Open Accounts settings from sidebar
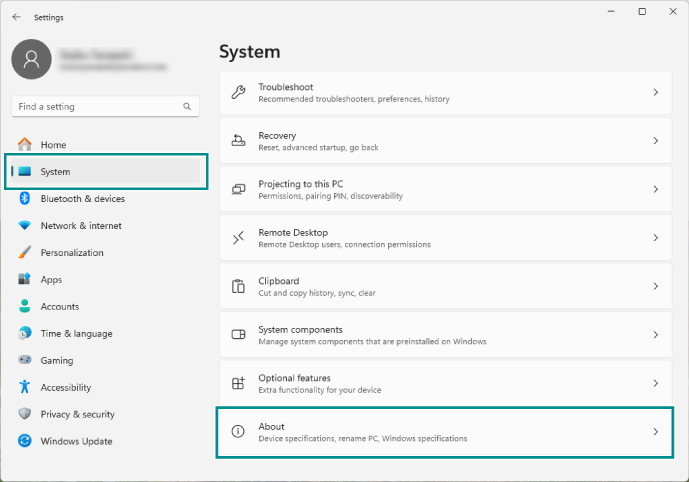Screen dimensions: 689x482 pos(59,307)
